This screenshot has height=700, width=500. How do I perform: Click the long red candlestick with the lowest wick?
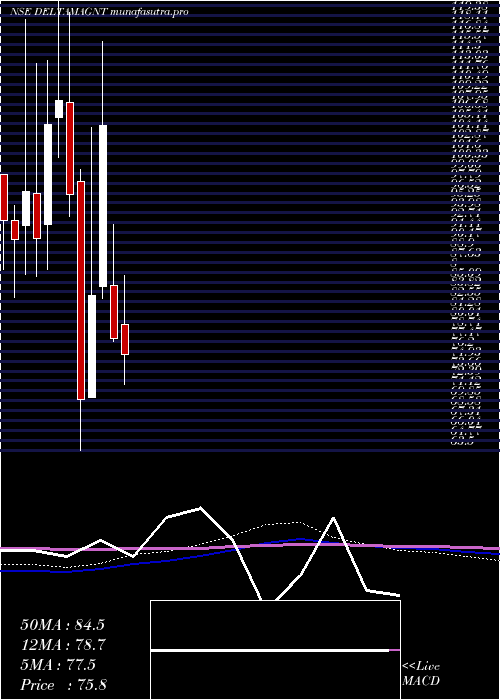coord(81,290)
